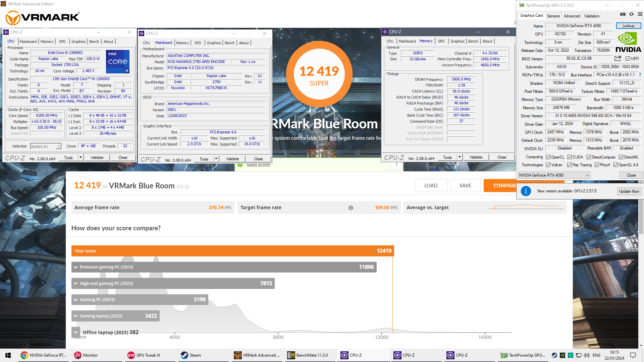Toggle the OpenGL 4.6 checkbox
The image size is (644, 362).
(615, 165)
